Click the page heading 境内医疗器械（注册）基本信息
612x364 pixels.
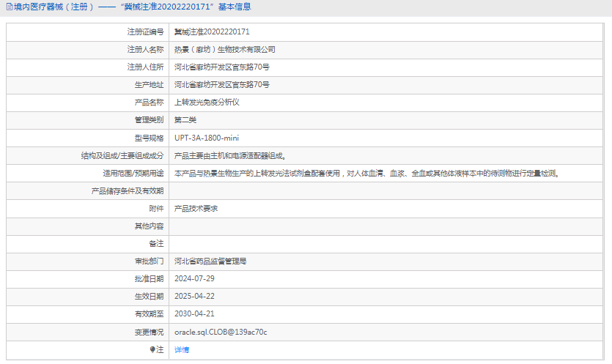pyautogui.click(x=133, y=7)
